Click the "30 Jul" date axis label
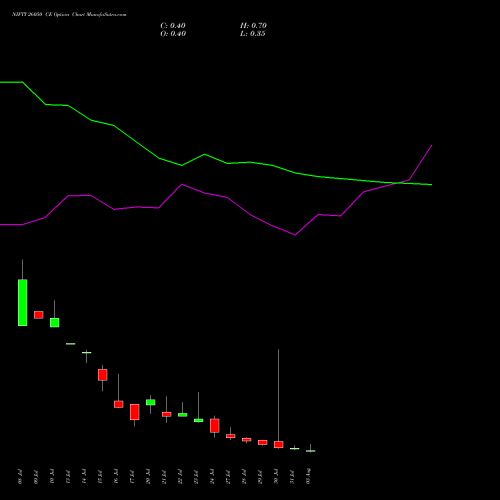Viewport: 500px width, 500px height. tap(276, 477)
